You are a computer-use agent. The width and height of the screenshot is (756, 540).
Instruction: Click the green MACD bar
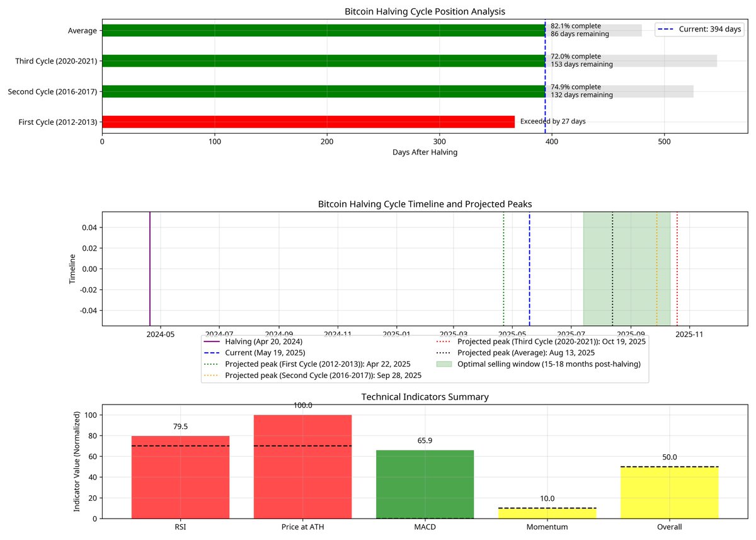pos(425,484)
